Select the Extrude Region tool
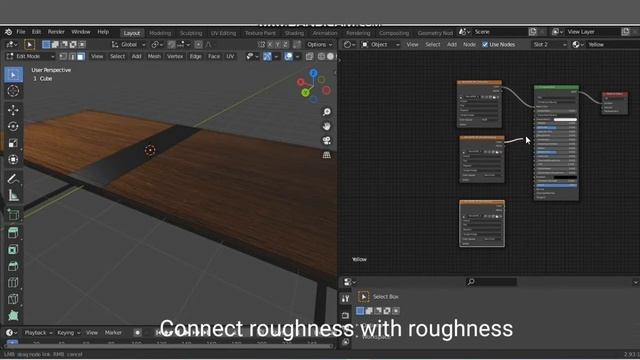 click(13, 233)
